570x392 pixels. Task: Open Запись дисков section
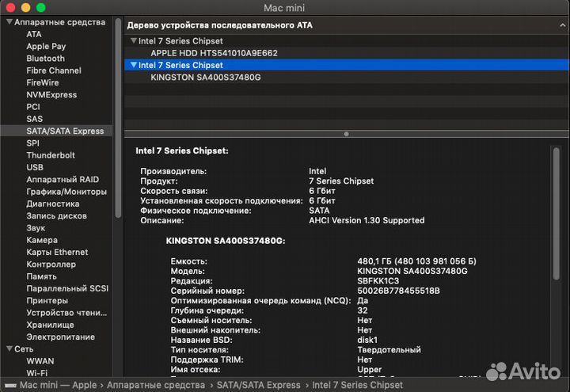(56, 215)
